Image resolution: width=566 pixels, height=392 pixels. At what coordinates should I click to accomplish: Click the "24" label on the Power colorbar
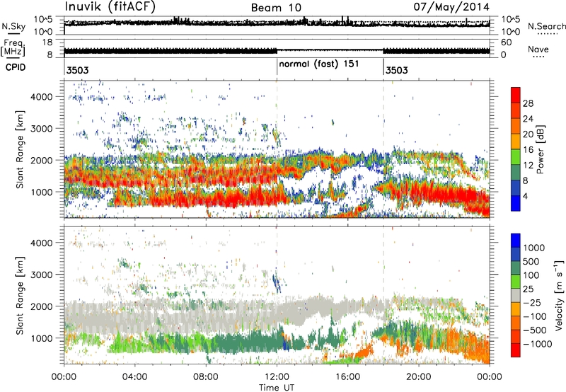click(x=528, y=119)
